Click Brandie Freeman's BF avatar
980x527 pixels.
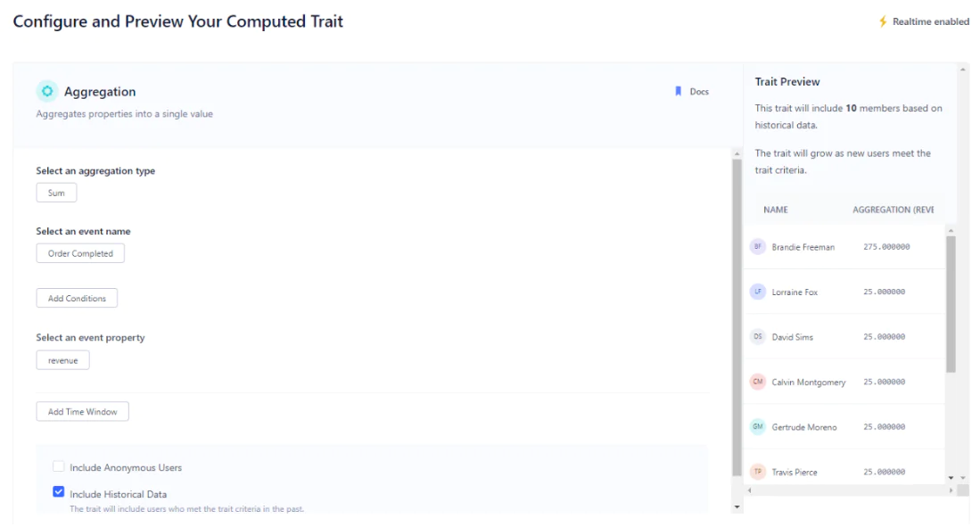(x=758, y=247)
